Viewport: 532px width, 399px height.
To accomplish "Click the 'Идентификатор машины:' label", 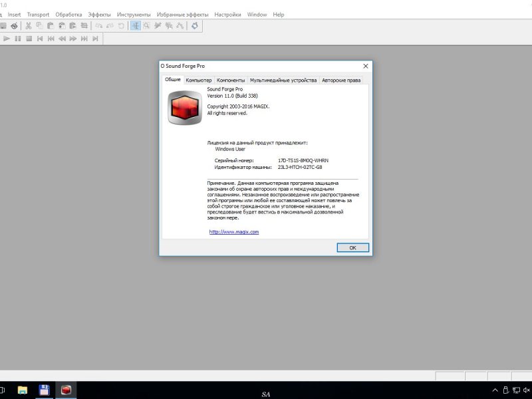I will tap(243, 168).
